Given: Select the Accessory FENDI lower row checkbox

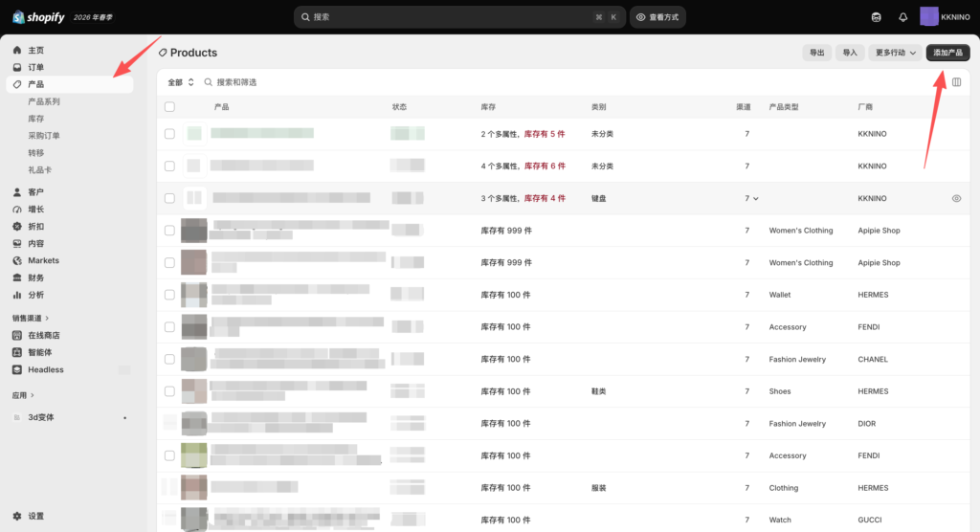Looking at the screenshot, I should [169, 455].
